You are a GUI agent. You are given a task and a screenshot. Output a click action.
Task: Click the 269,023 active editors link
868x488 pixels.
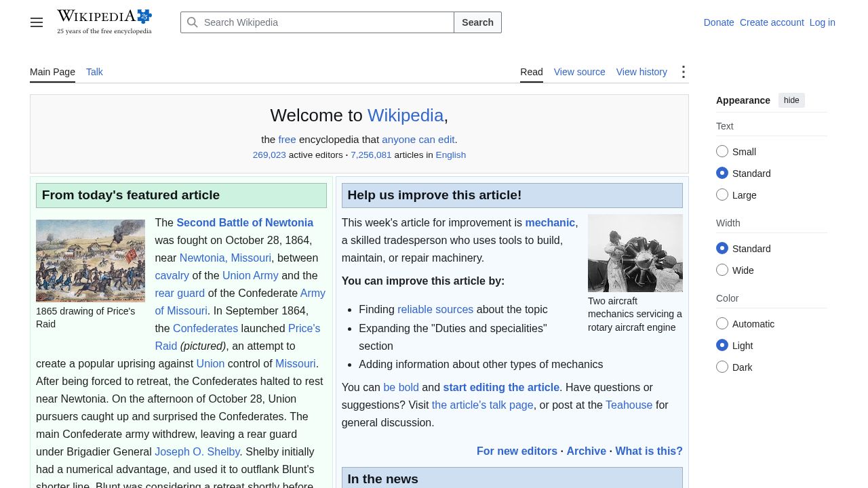pos(269,155)
